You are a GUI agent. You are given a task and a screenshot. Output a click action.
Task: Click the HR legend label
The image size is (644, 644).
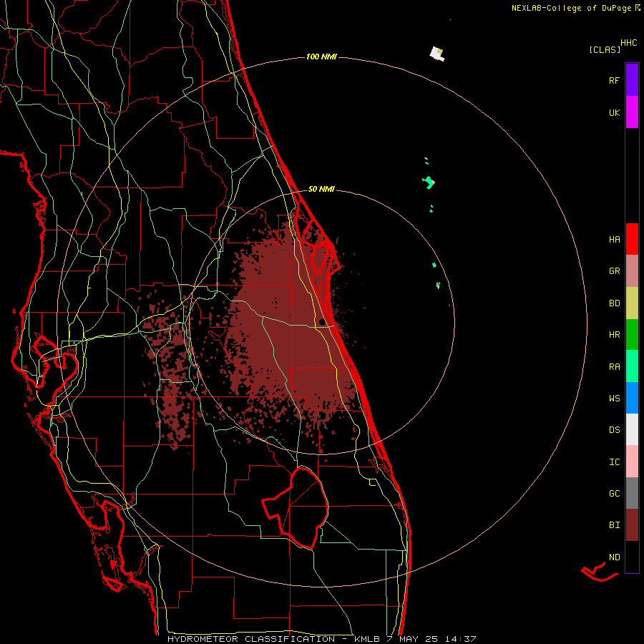(x=614, y=335)
